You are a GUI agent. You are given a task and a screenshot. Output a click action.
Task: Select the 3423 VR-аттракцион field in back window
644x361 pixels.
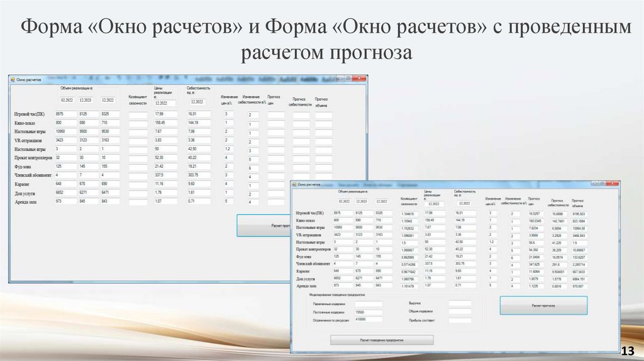(x=65, y=140)
